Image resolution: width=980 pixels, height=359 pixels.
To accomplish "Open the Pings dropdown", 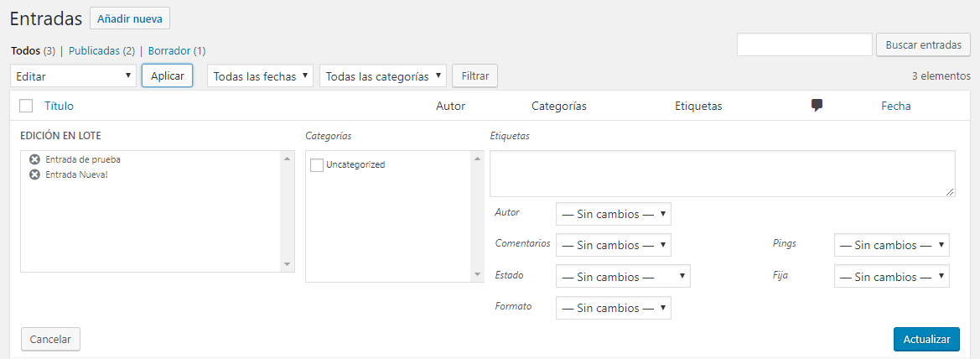I will [x=891, y=245].
